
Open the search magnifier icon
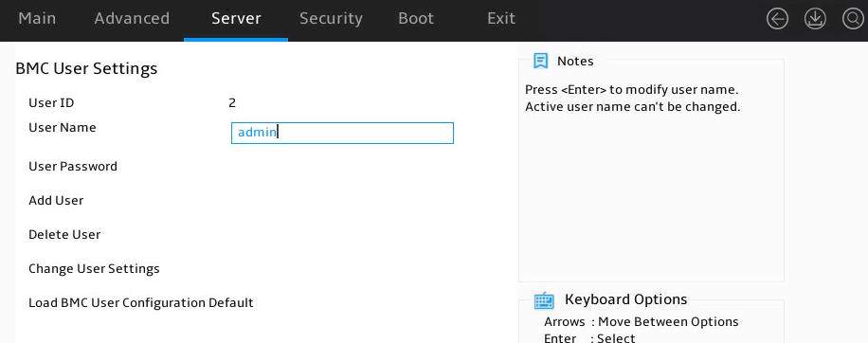853,19
